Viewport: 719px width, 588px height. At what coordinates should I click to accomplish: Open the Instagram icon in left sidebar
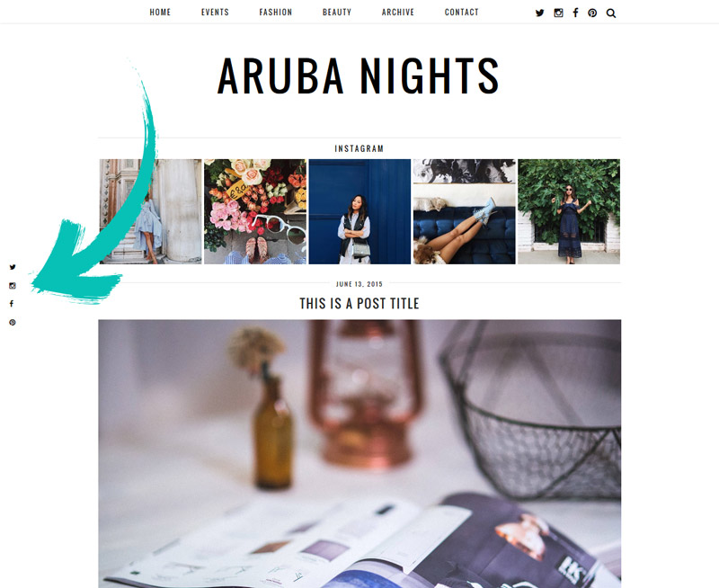click(x=13, y=286)
